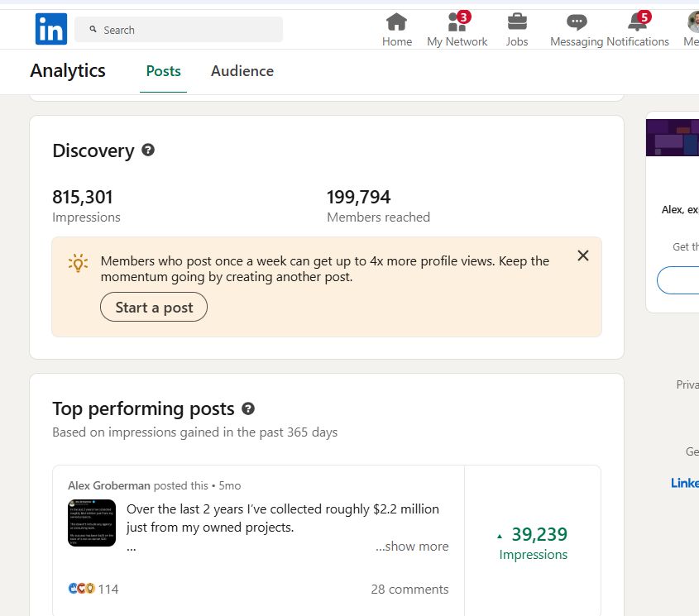Click "Based on impressions gained" subtitle
The image size is (699, 616).
coord(195,432)
